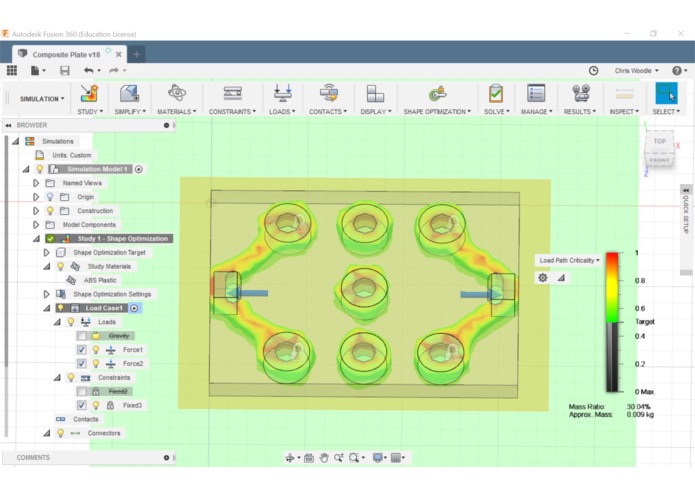Screen dimensions: 695x494
Task: Open the LOADS menu
Action: coord(282,112)
